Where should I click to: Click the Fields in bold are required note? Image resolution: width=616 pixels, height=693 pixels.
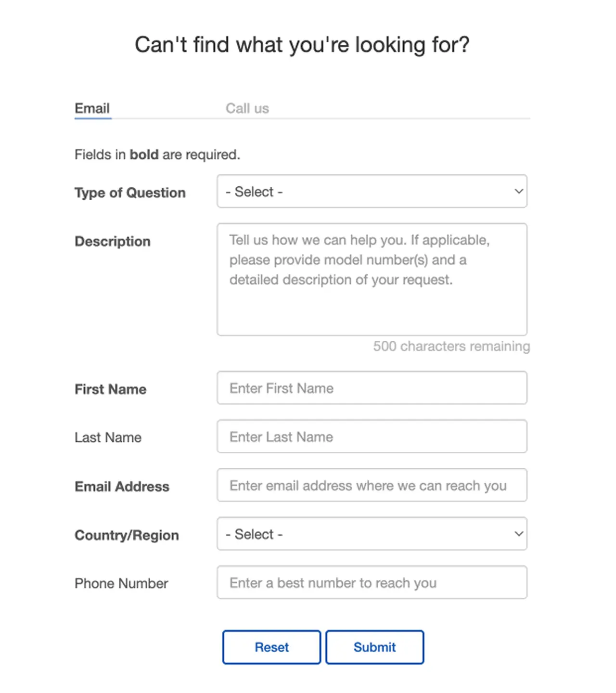157,154
